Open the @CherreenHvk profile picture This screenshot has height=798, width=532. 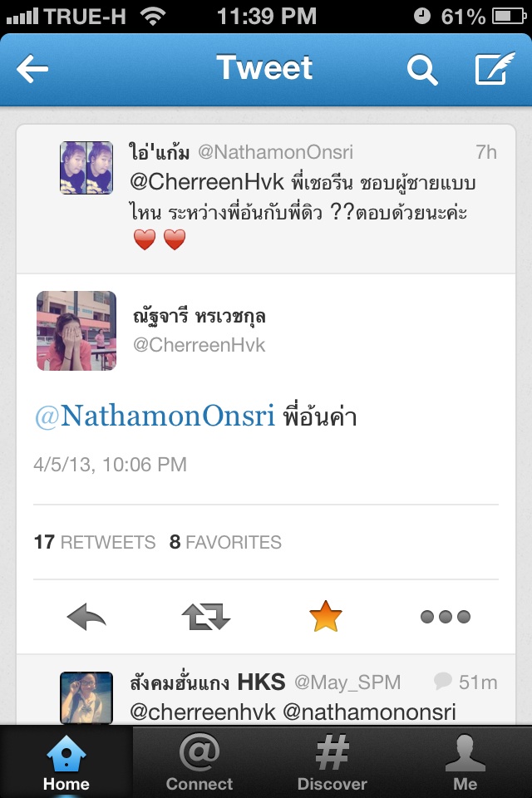[76, 331]
